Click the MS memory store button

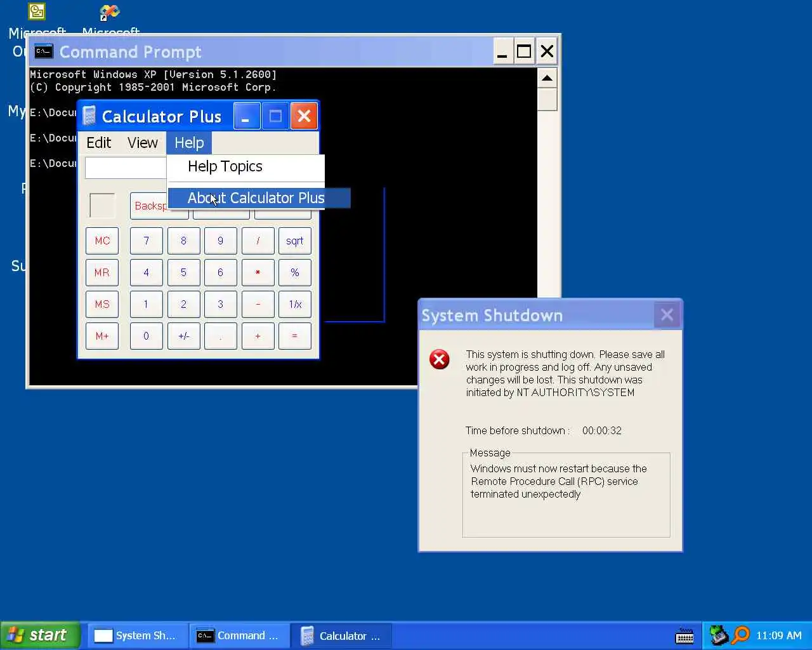click(102, 304)
